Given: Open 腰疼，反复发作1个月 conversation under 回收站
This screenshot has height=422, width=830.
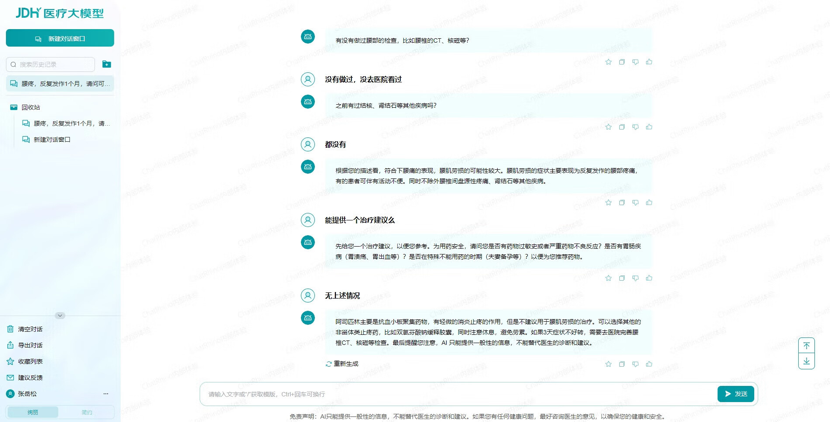Looking at the screenshot, I should [x=66, y=123].
